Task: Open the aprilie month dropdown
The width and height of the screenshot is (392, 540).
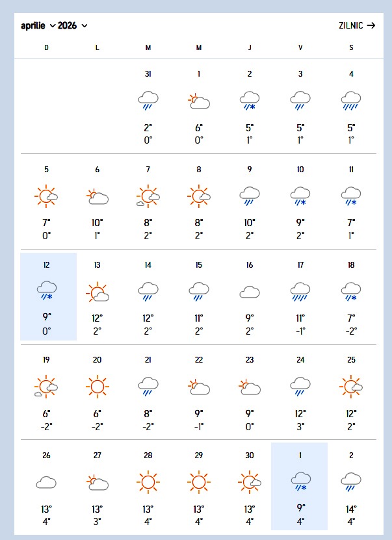Action: (38, 26)
